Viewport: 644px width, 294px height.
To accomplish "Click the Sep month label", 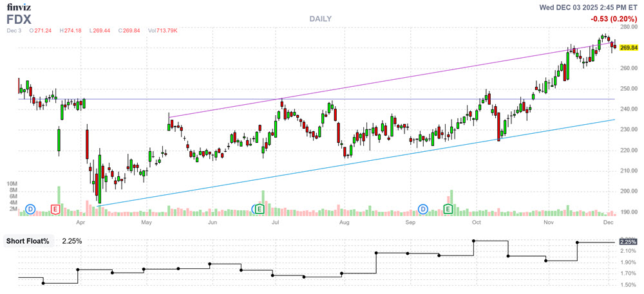I will (x=410, y=222).
